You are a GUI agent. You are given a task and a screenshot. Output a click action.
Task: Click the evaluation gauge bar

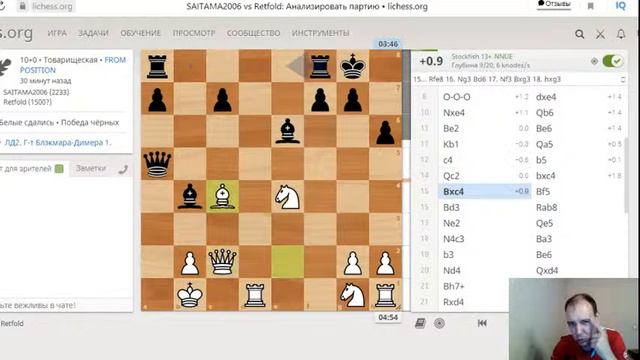pyautogui.click(x=407, y=180)
